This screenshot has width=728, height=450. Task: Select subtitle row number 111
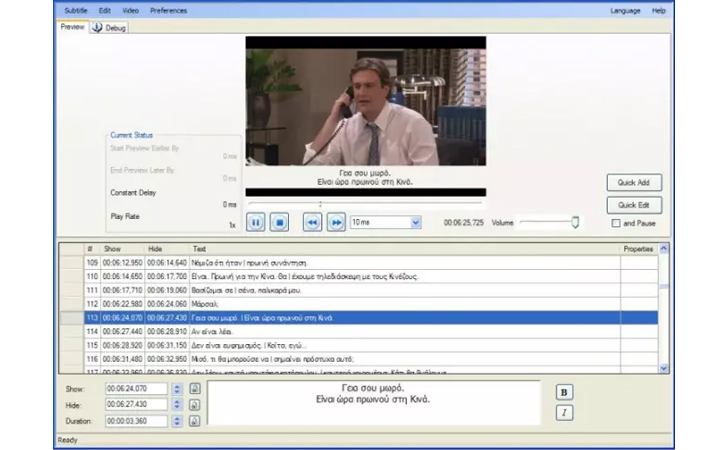tap(358, 290)
